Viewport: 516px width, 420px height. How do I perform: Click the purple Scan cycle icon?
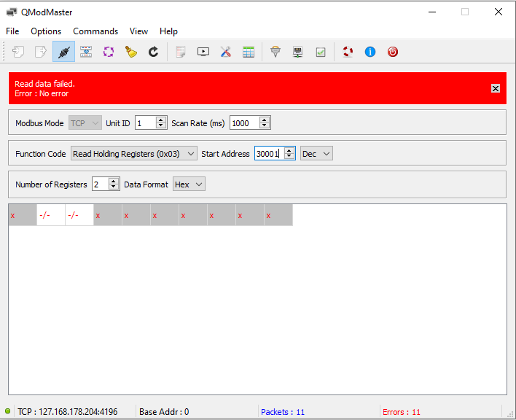click(109, 52)
